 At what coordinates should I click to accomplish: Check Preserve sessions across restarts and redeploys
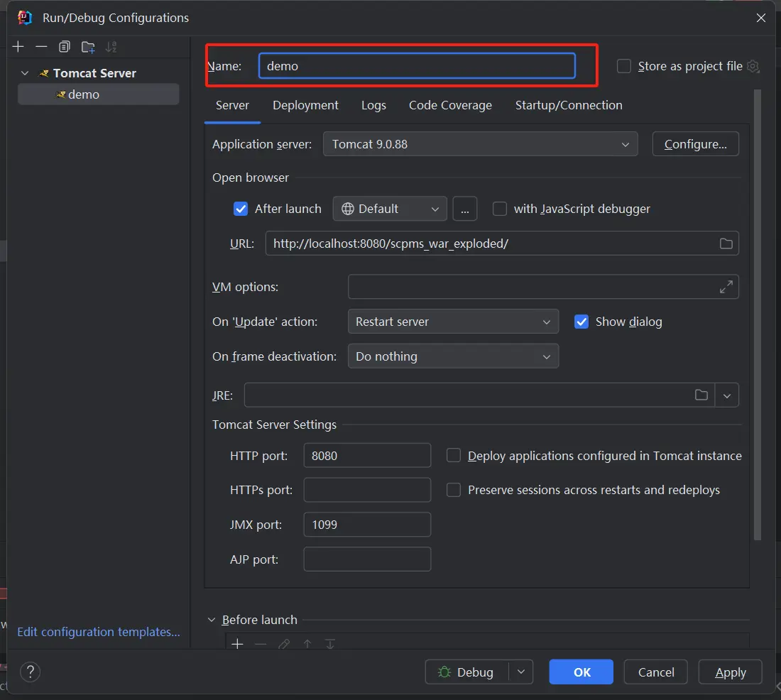tap(454, 490)
